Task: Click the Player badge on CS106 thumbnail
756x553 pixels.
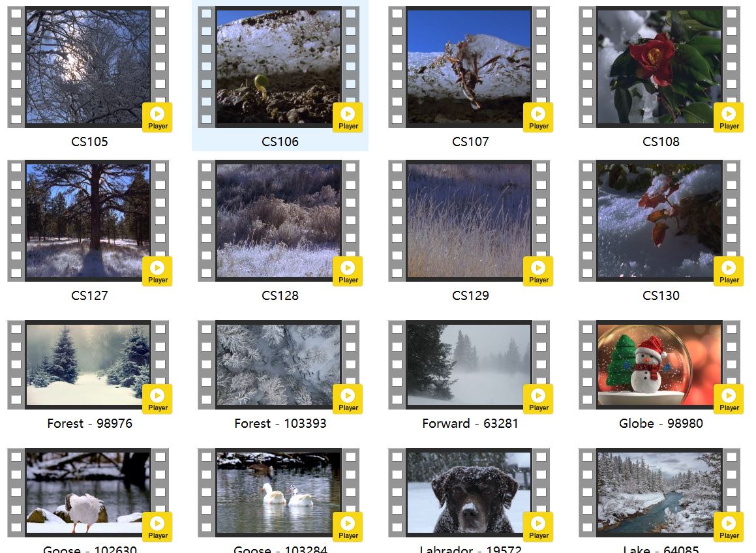Action: click(348, 117)
